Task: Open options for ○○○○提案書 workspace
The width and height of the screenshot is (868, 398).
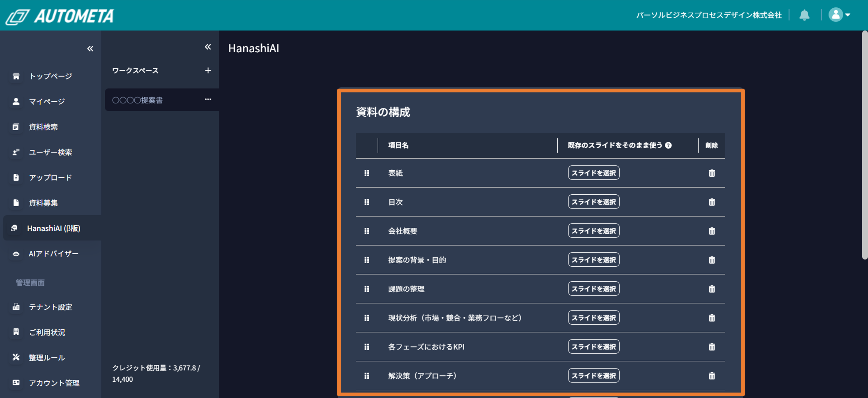Action: (x=208, y=99)
